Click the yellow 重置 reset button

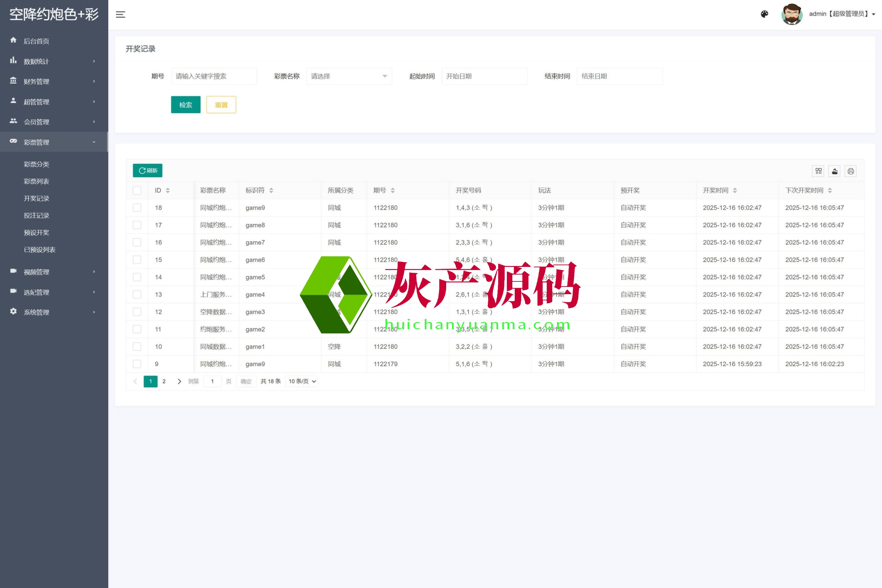pos(221,105)
